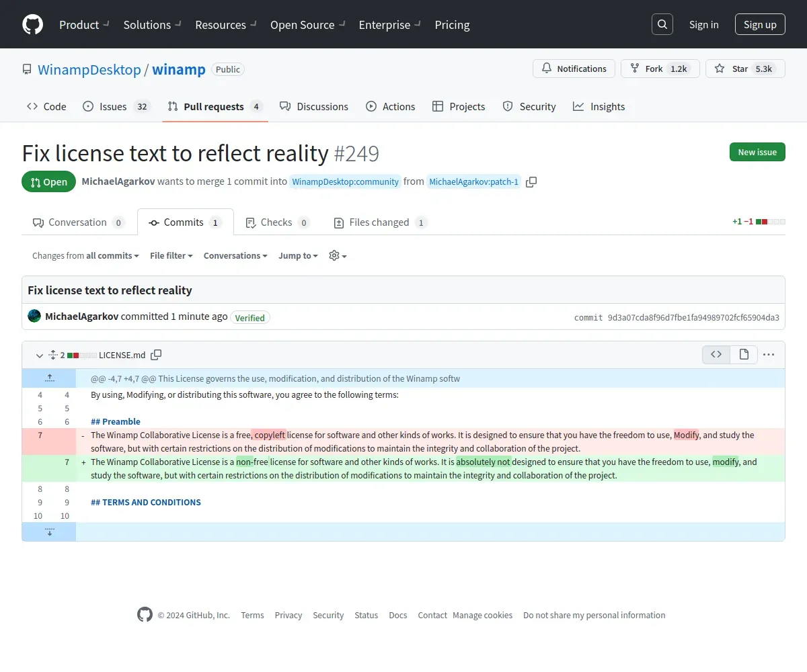
Task: Open the Code tab
Action: 46,106
